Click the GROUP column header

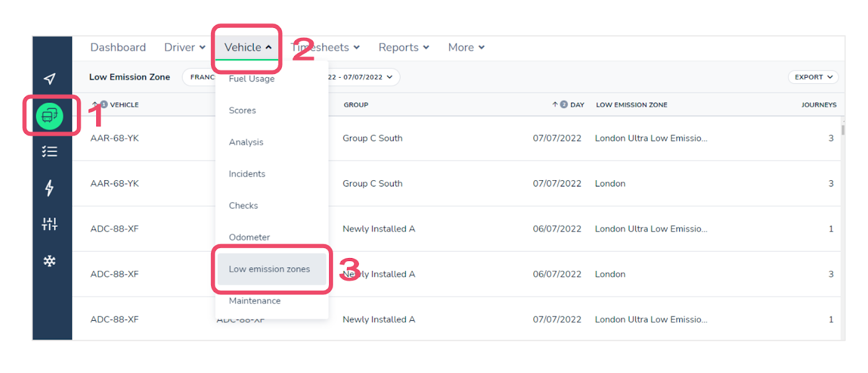[356, 105]
